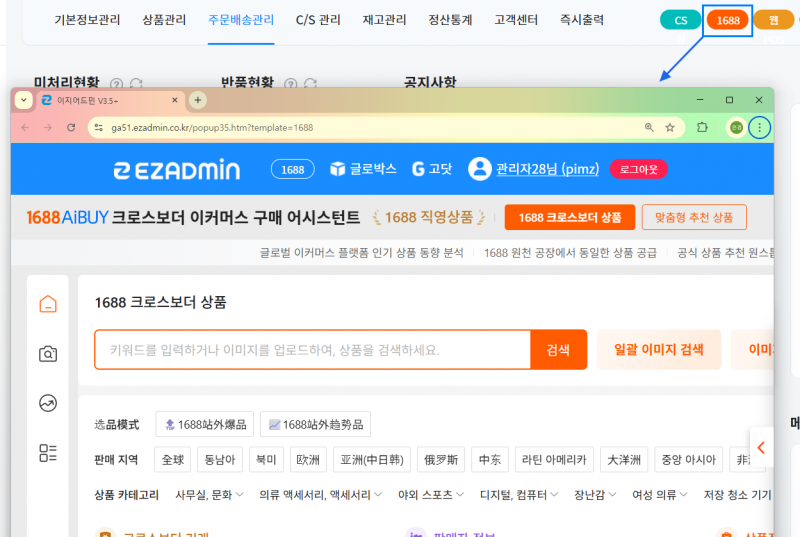
Task: Click the orange 검색 search button
Action: point(558,350)
